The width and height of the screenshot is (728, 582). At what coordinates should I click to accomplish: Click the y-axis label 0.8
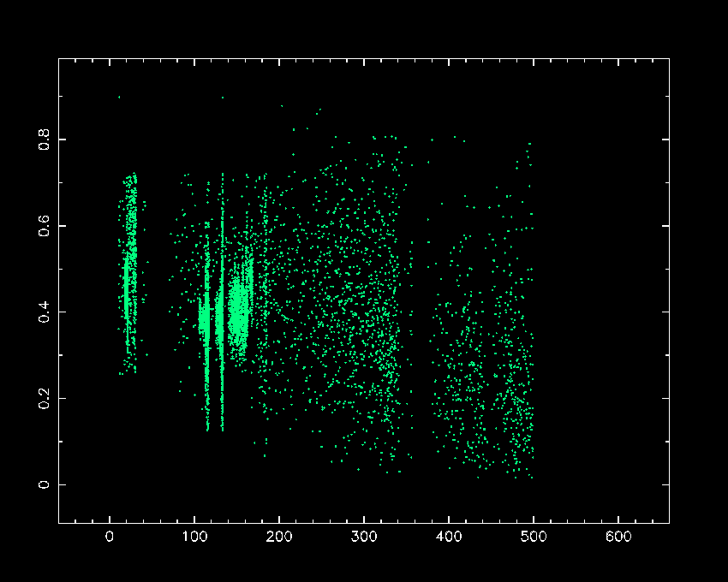tap(44, 140)
